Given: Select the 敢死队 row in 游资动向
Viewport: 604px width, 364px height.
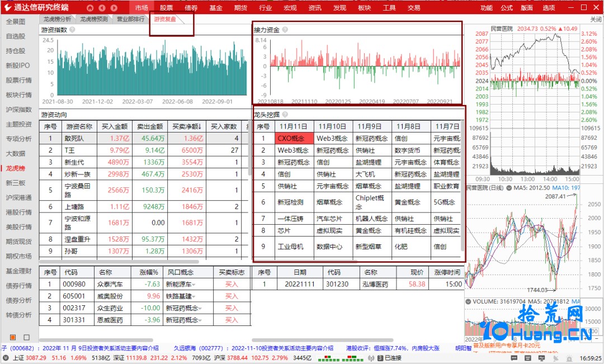Looking at the screenshot, I should 144,138.
